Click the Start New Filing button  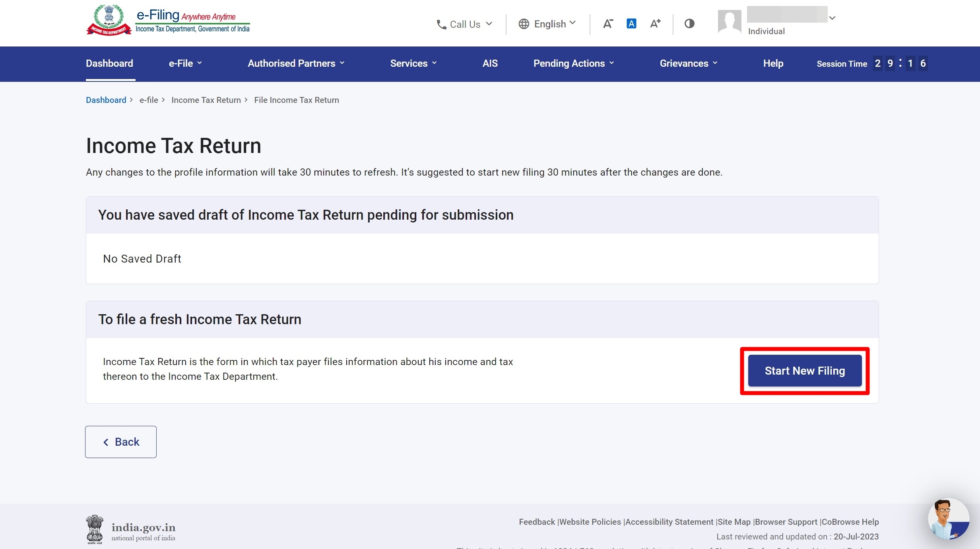click(804, 371)
